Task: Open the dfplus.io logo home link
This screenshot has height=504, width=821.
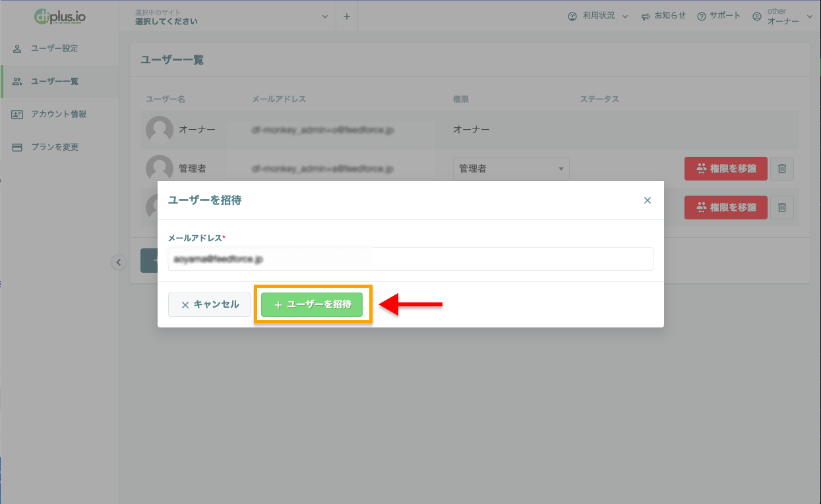Action: click(59, 16)
